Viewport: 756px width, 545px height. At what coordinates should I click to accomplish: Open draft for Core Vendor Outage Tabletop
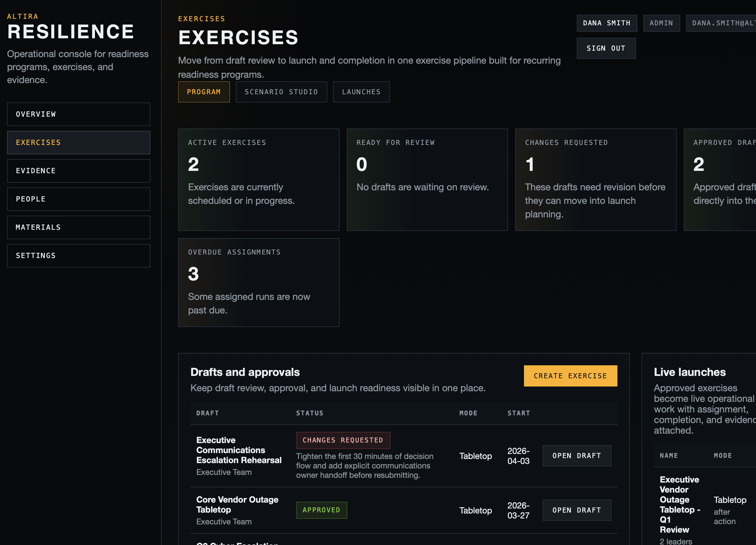tap(577, 510)
